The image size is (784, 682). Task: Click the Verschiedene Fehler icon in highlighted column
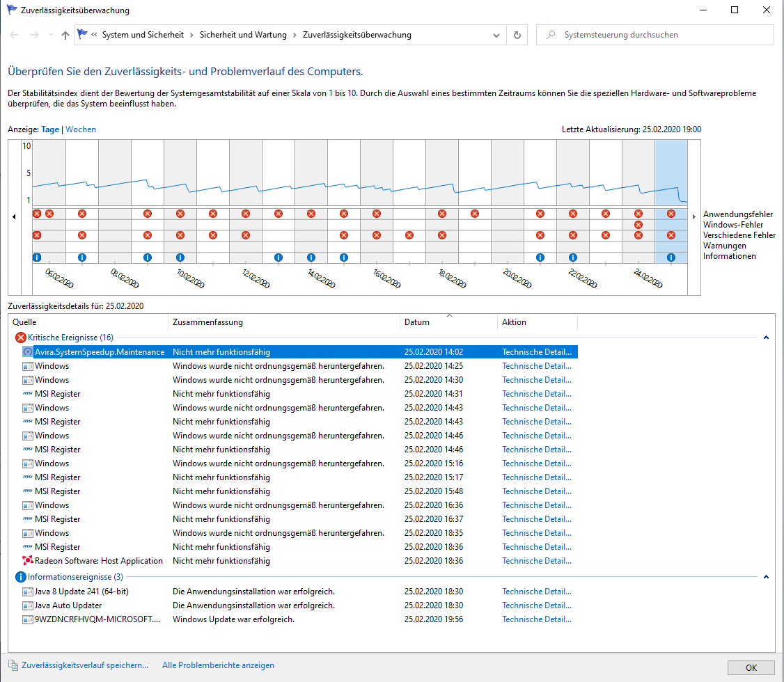[671, 235]
